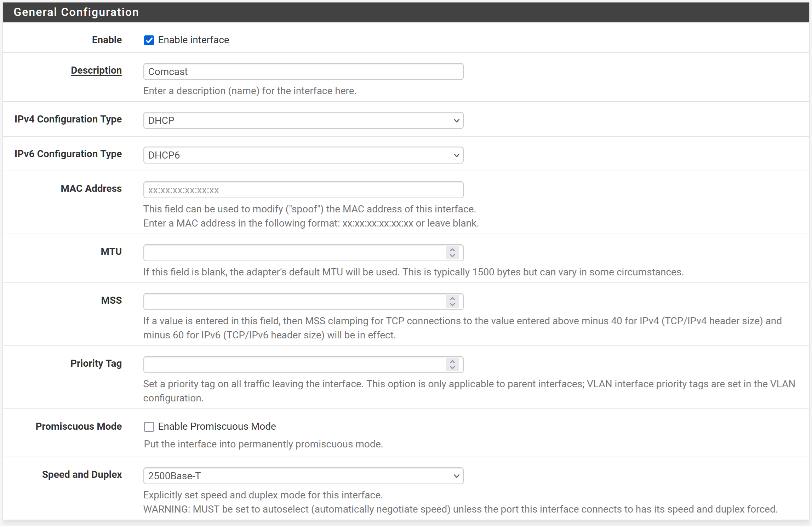Viewport: 812px width, 526px height.
Task: Uncheck the Enable interface checkbox
Action: point(149,40)
